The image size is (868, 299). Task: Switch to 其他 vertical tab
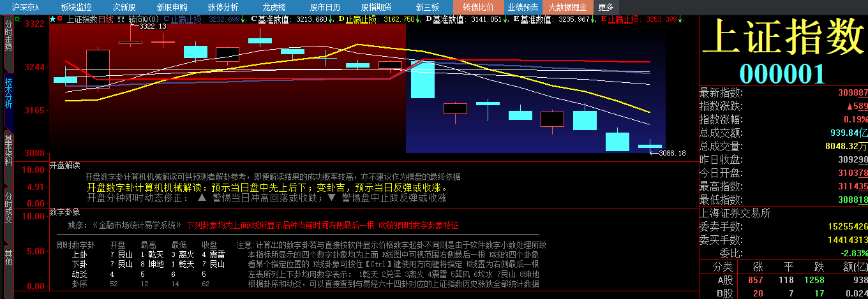8,257
